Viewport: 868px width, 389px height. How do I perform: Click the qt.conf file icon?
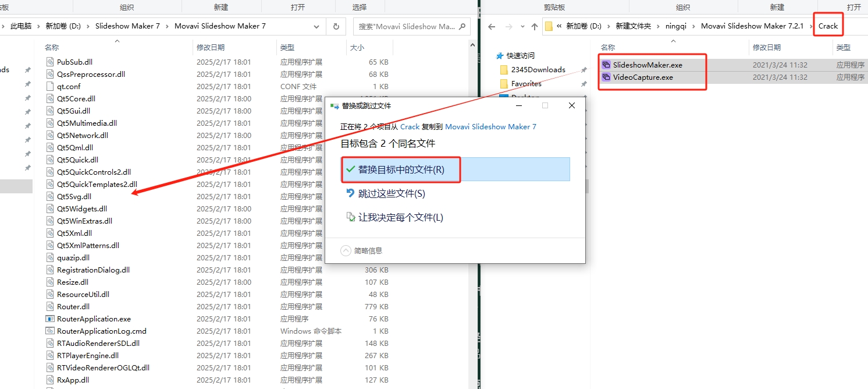(50, 86)
